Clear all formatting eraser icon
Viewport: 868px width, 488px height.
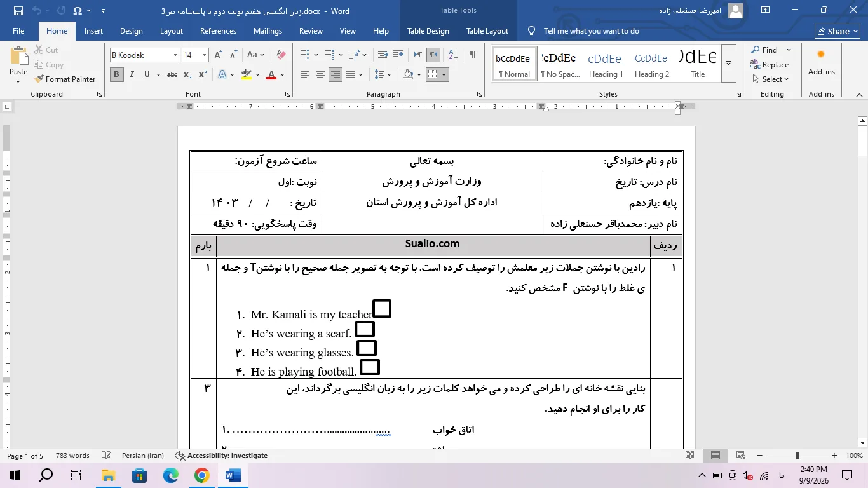tap(281, 55)
